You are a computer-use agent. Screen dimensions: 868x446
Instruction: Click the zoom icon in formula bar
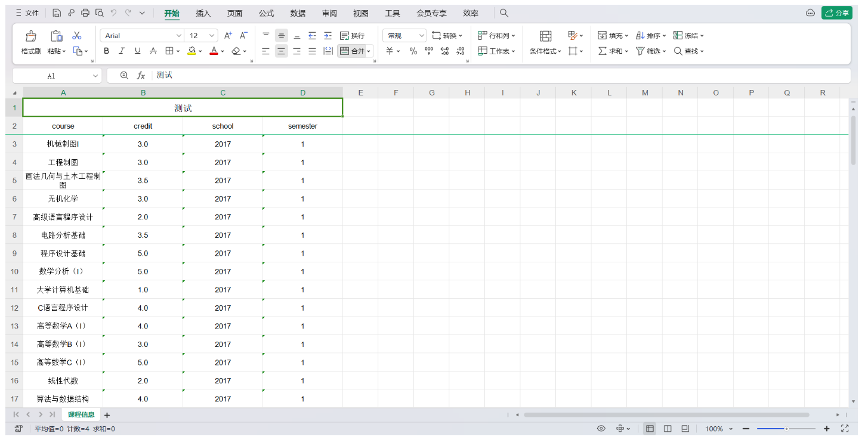[124, 76]
